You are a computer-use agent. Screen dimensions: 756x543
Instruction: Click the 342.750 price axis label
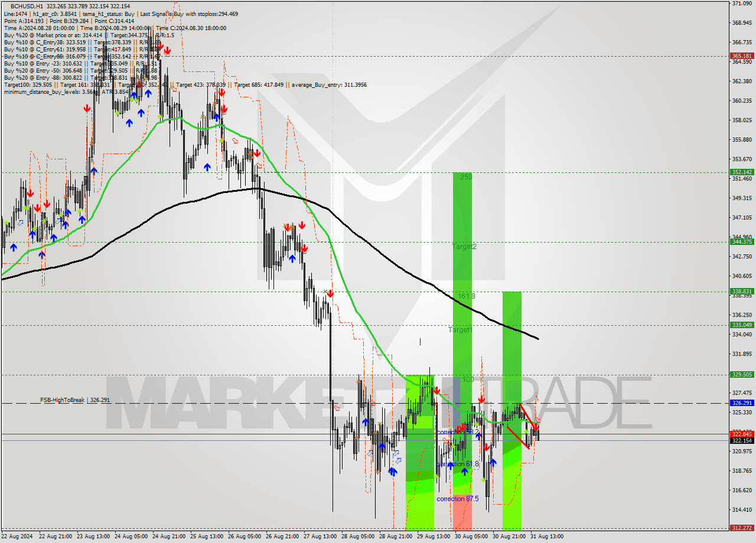[x=741, y=256]
